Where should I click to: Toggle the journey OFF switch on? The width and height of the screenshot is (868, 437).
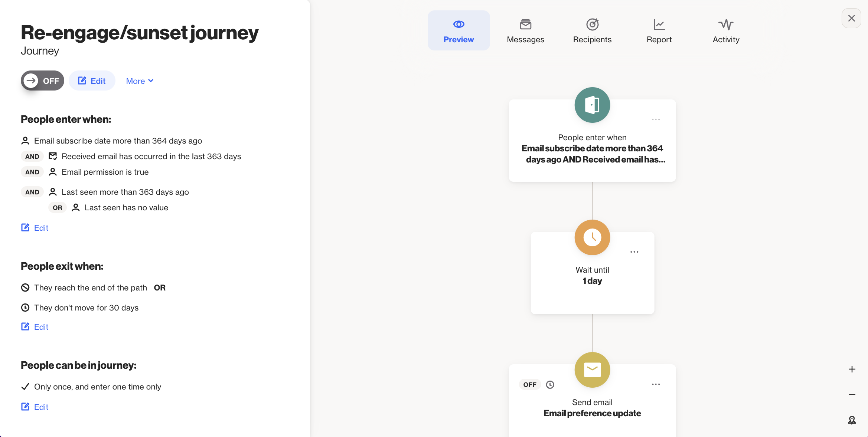(x=42, y=80)
